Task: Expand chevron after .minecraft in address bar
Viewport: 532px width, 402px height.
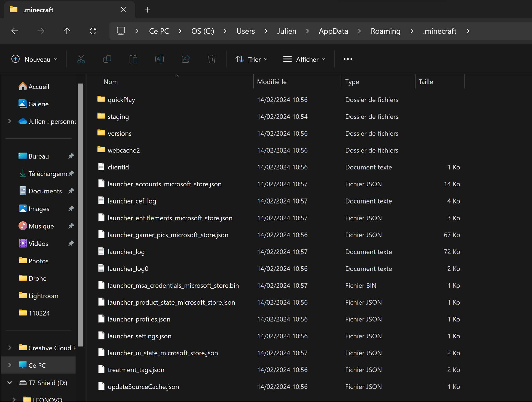Action: click(x=468, y=31)
